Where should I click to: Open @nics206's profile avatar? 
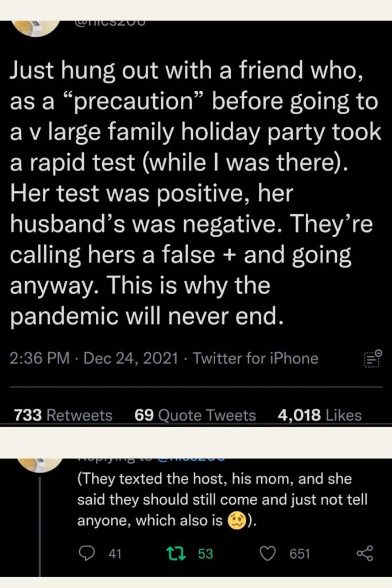tap(35, 22)
